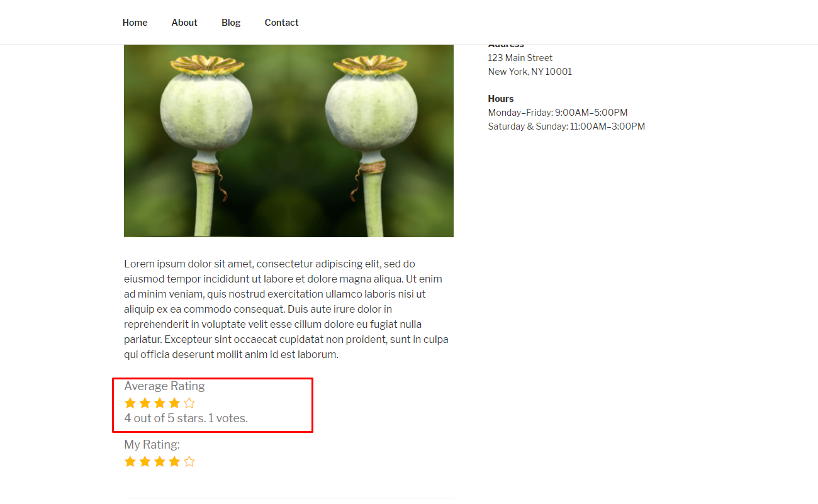Click the "My Rating:" label
Screen dimensions: 818x504
(x=152, y=445)
